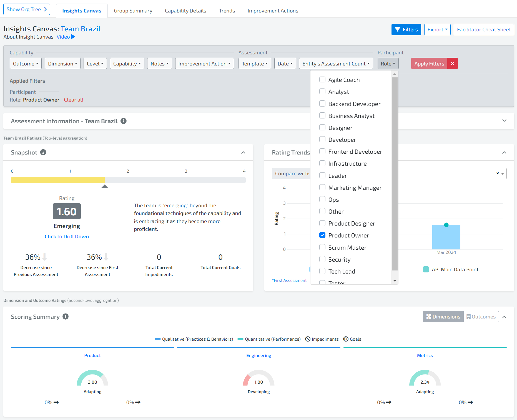Close the Role dropdown button
Screen dimensions: 517x420
point(388,64)
